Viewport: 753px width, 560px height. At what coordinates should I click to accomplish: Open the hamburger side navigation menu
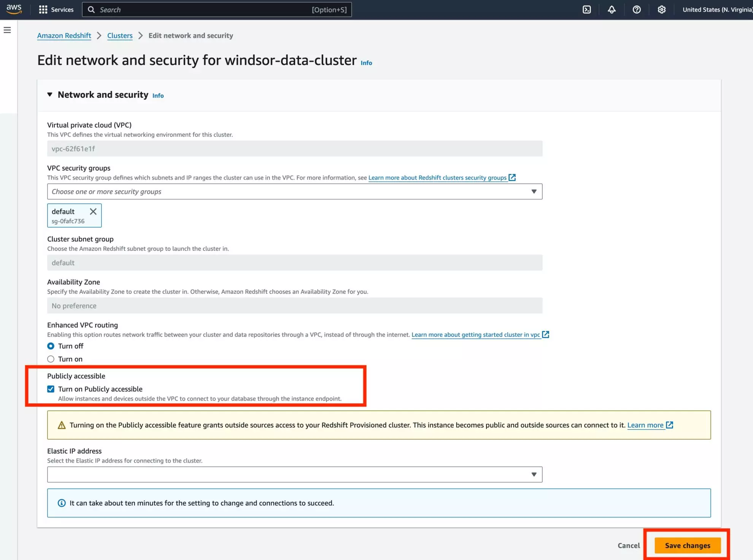(x=7, y=30)
